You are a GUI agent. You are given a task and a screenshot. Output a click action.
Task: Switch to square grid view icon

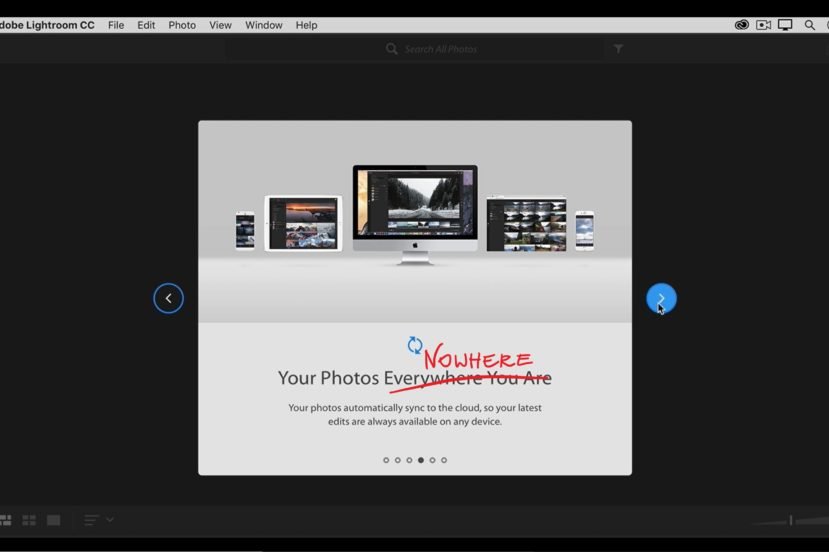click(29, 520)
